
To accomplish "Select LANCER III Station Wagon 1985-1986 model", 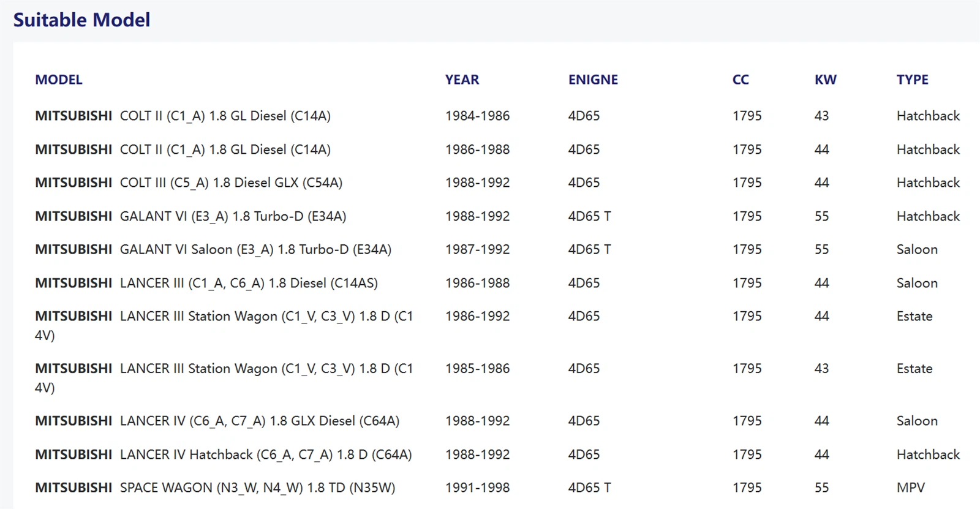I will tap(224, 377).
